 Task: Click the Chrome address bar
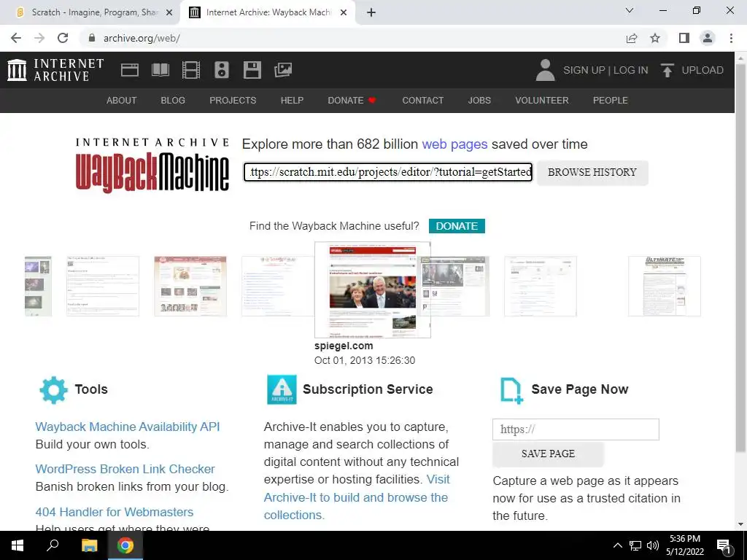(352, 38)
